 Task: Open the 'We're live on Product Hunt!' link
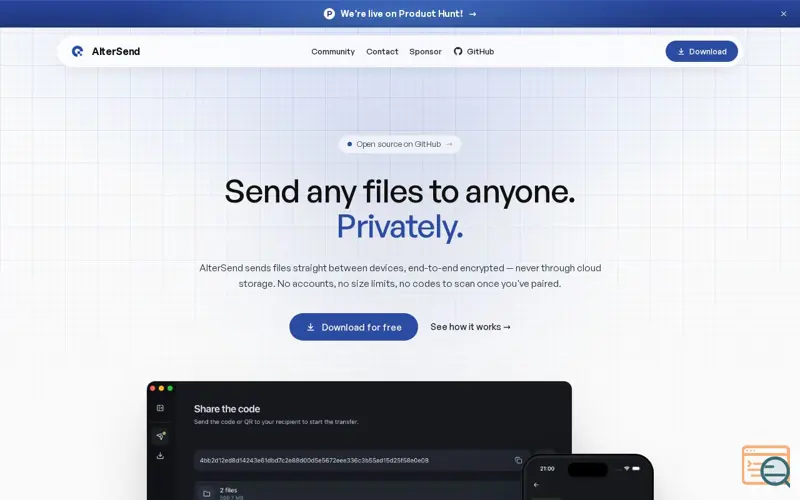[x=401, y=14]
